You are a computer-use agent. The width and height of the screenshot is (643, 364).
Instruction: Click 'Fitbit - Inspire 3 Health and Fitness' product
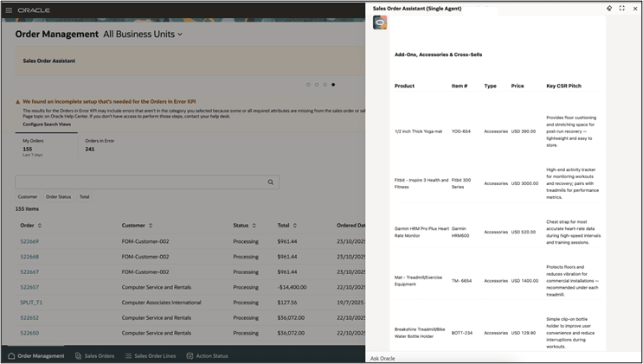(x=421, y=183)
